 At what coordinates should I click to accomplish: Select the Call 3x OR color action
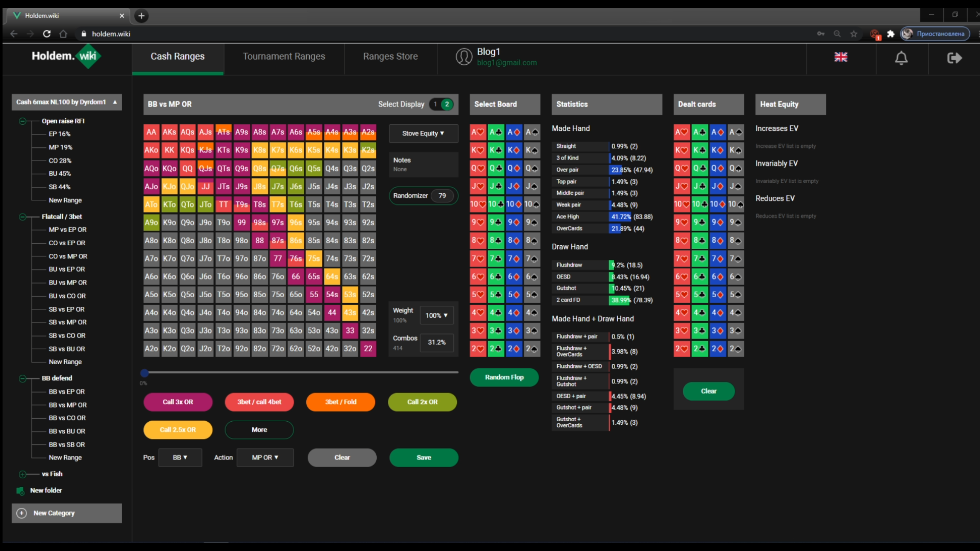178,402
